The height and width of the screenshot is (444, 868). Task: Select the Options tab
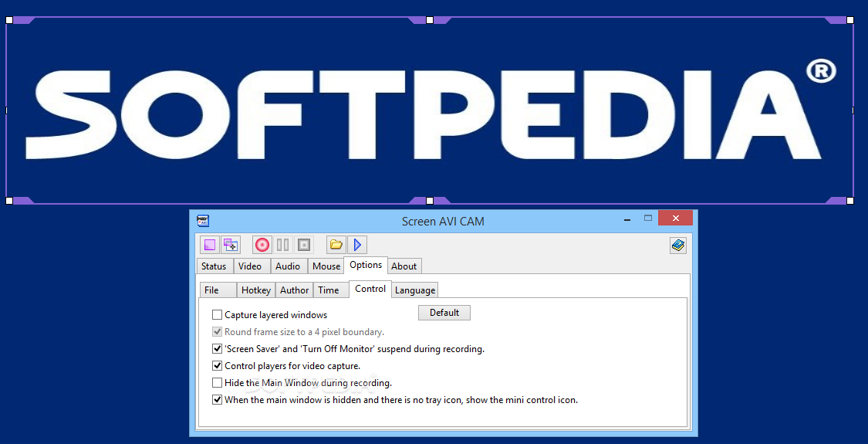pos(366,265)
